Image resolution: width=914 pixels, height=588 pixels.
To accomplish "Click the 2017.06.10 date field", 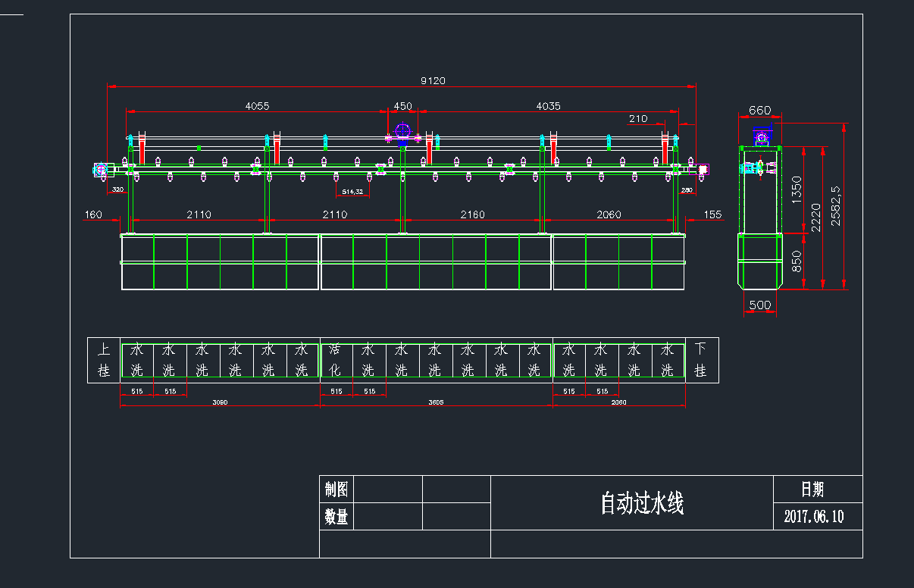I will (813, 517).
